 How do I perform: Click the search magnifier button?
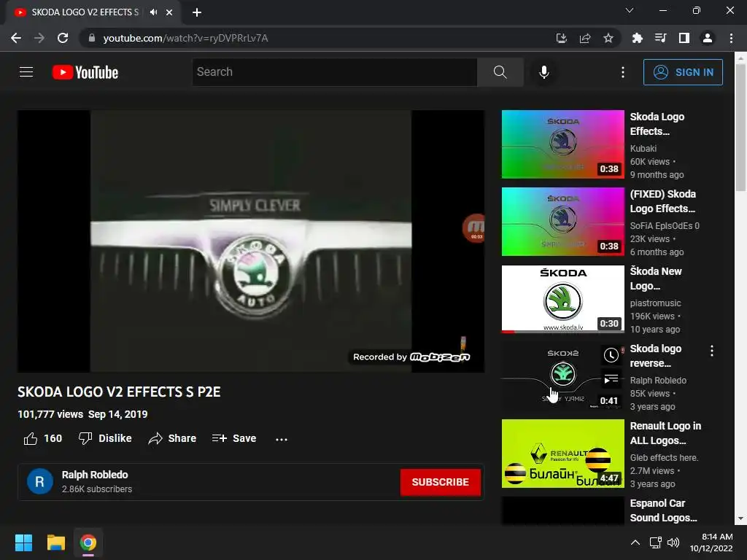coord(500,72)
